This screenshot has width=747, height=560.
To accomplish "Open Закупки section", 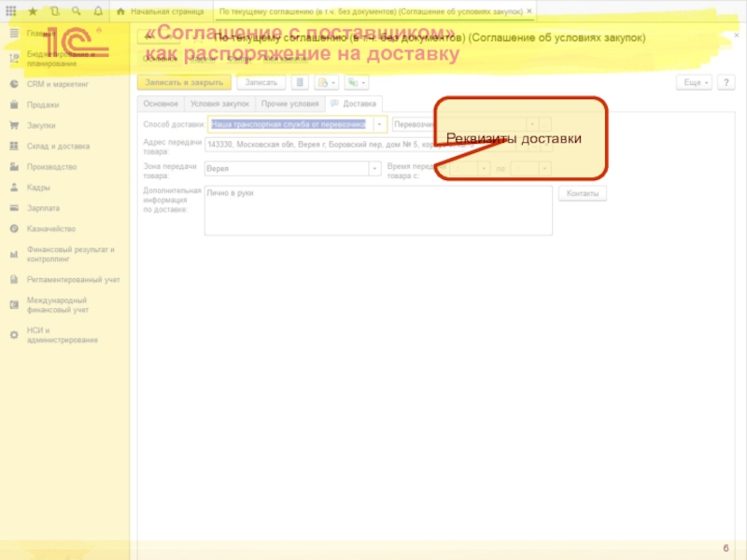I will point(41,126).
